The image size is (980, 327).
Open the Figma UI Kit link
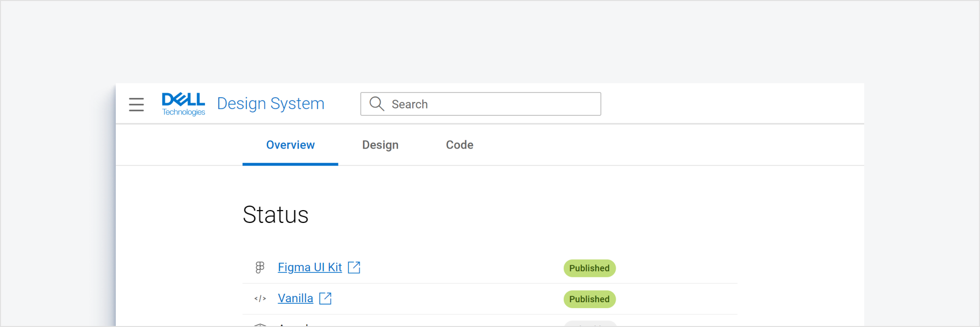(x=310, y=268)
